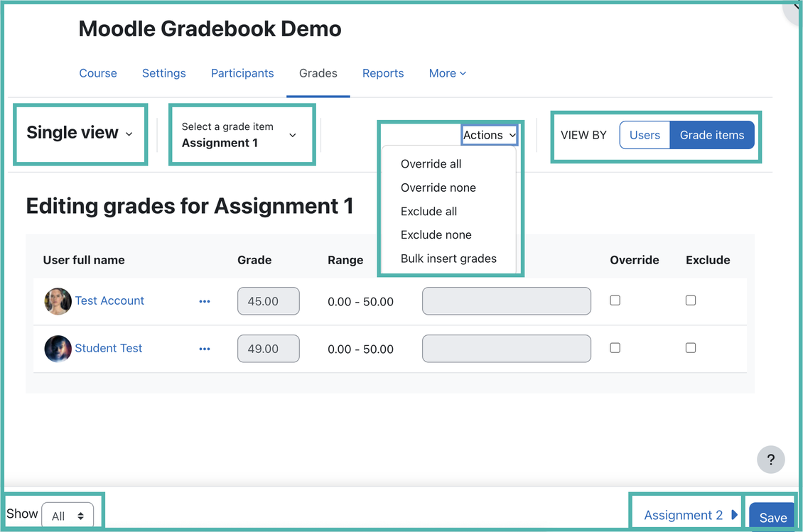Click the range value for Test Account
Viewport: 803px width, 532px height.
[x=360, y=302]
